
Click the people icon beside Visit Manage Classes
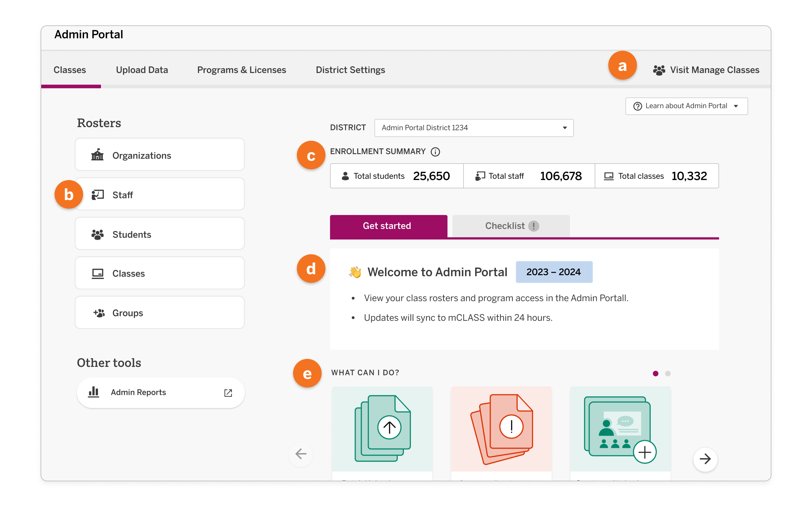click(x=659, y=70)
